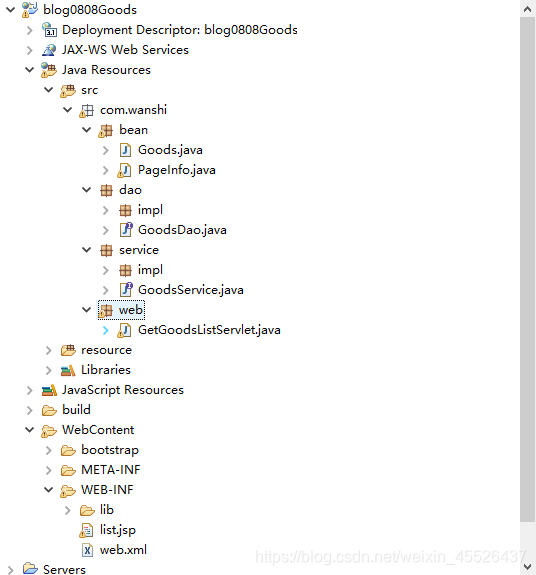This screenshot has width=536, height=575.
Task: Click the WEB-INF folder icon
Action: click(68, 490)
